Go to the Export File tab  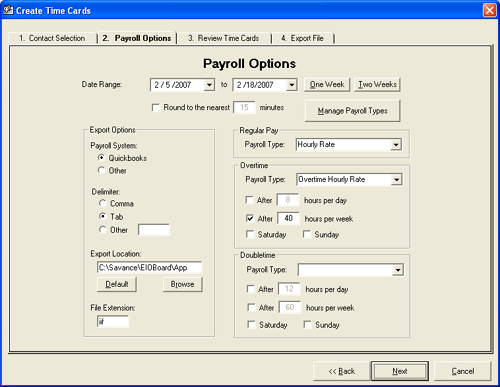(x=302, y=38)
